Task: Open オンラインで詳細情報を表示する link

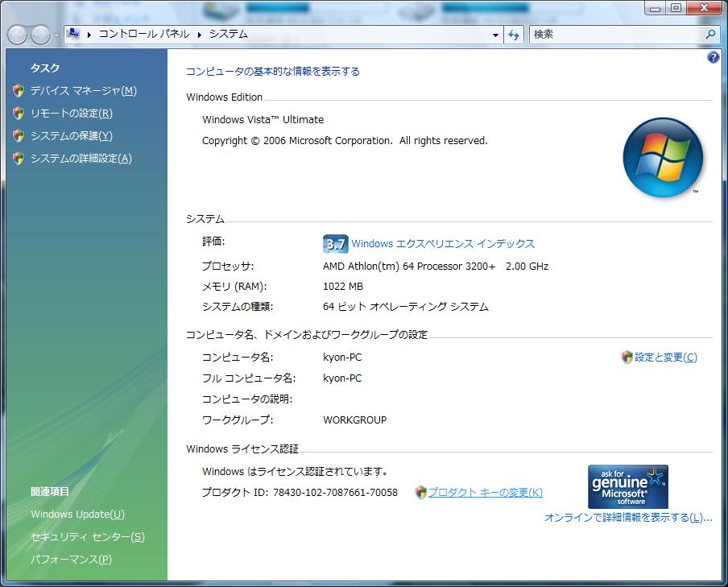Action: coord(628,518)
